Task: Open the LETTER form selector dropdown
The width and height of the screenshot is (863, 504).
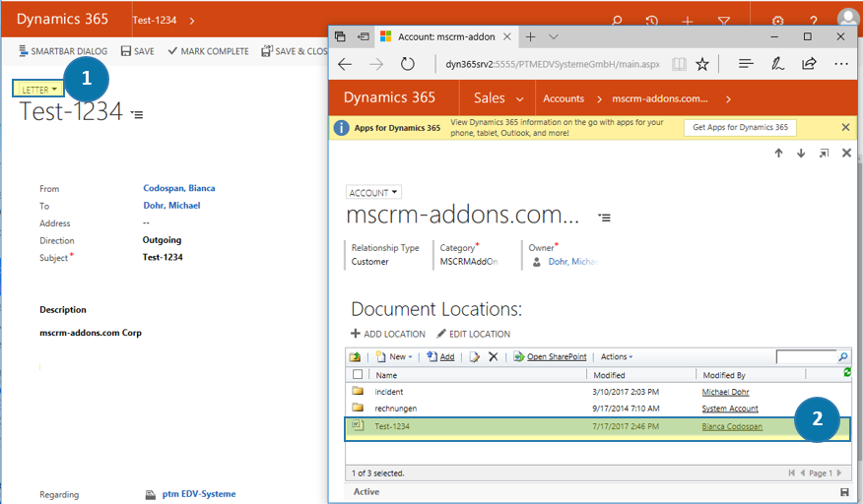Action: [39, 90]
